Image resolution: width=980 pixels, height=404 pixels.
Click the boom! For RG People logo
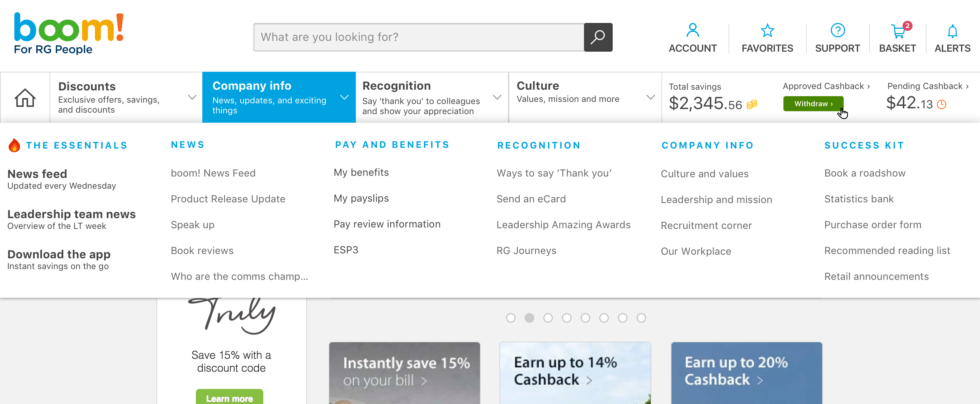pyautogui.click(x=69, y=33)
